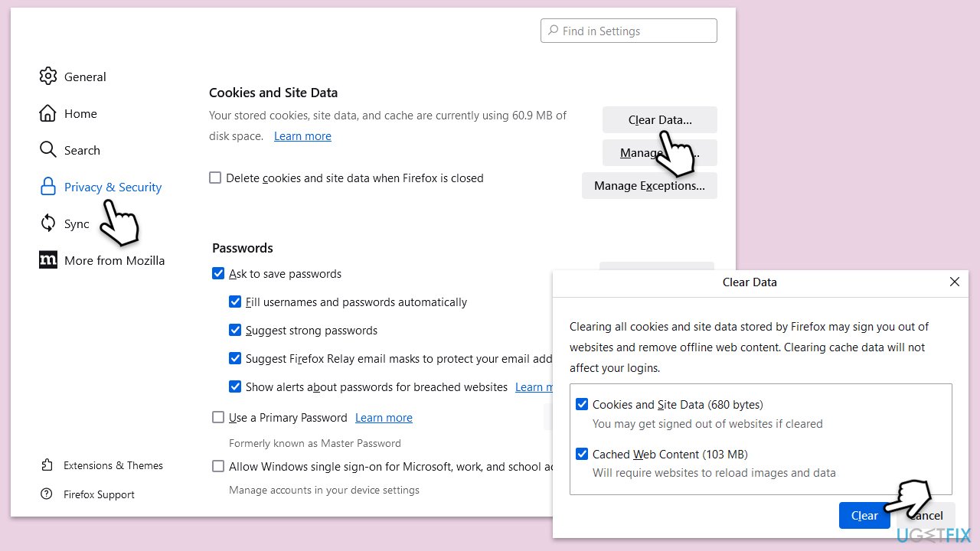Toggle Suggest strong passwords checkbox
Screen dimensions: 980x551
pyautogui.click(x=235, y=330)
